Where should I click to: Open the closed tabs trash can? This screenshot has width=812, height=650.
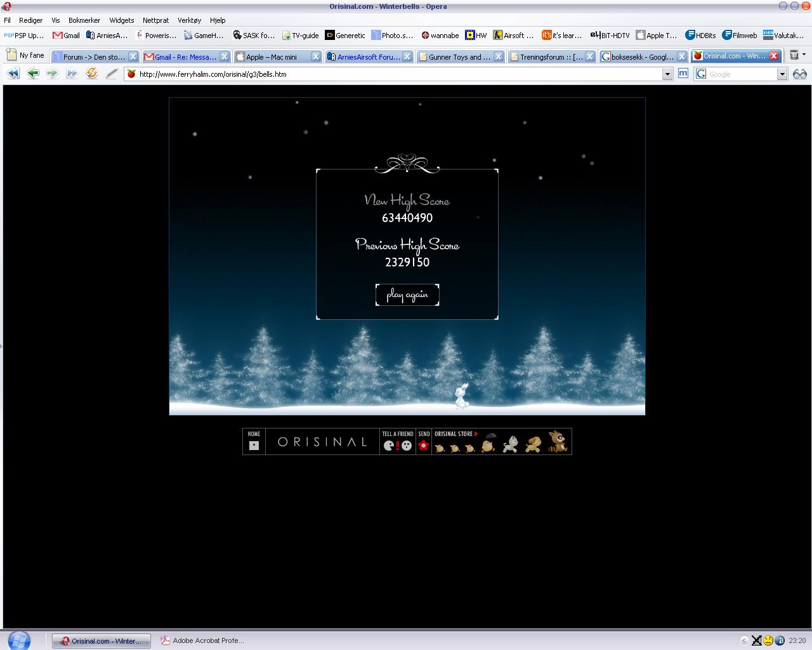[794, 55]
